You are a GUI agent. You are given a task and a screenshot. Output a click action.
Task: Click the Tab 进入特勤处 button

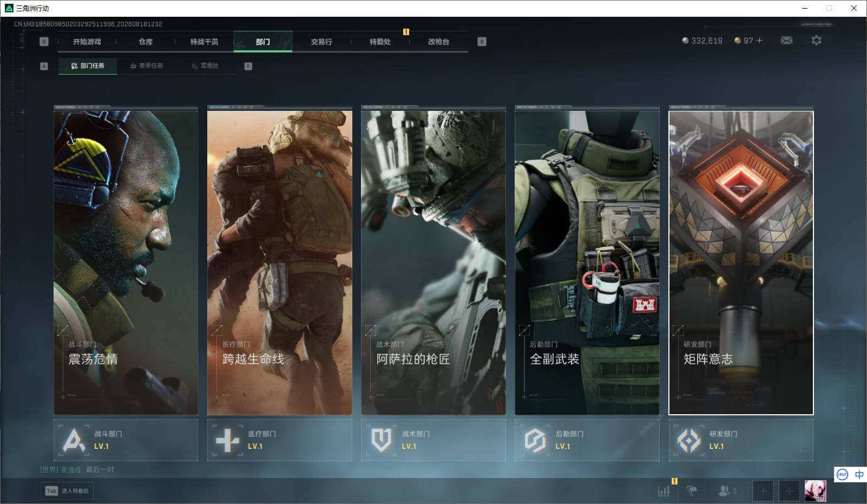(x=67, y=491)
